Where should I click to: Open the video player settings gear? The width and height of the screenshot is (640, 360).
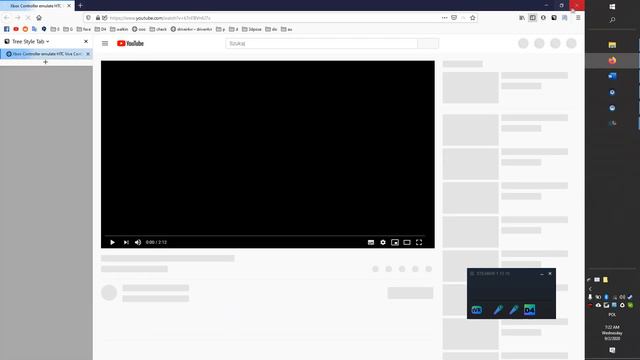coord(383,242)
